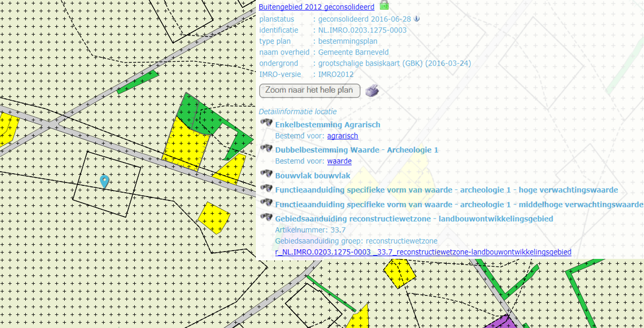Screen dimensions: 644x328
Task: Click the Gemeente Barneveld text
Action: 353,52
